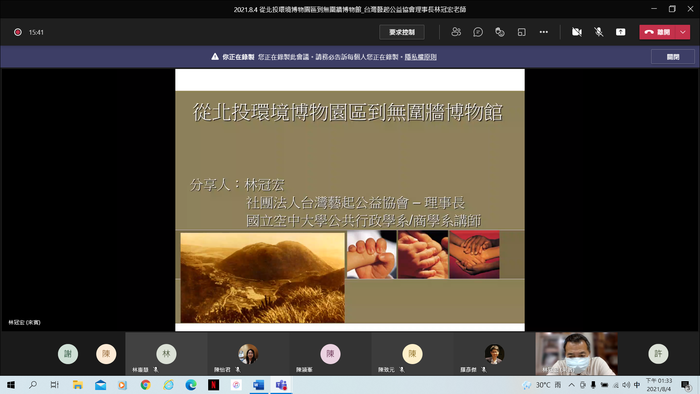This screenshot has width=700, height=394.
Task: Click the network icon in system tray
Action: (x=616, y=385)
